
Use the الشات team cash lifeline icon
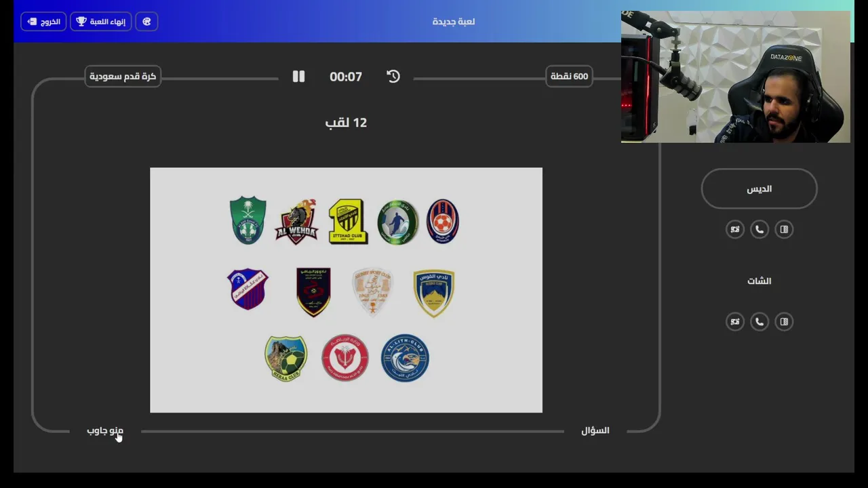pyautogui.click(x=735, y=321)
